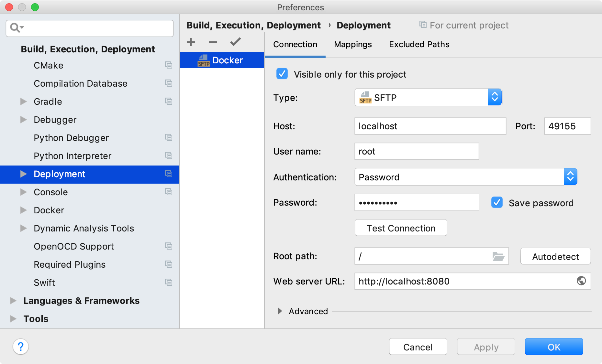This screenshot has height=364, width=602.
Task: Click the Web server URL field
Action: click(473, 281)
